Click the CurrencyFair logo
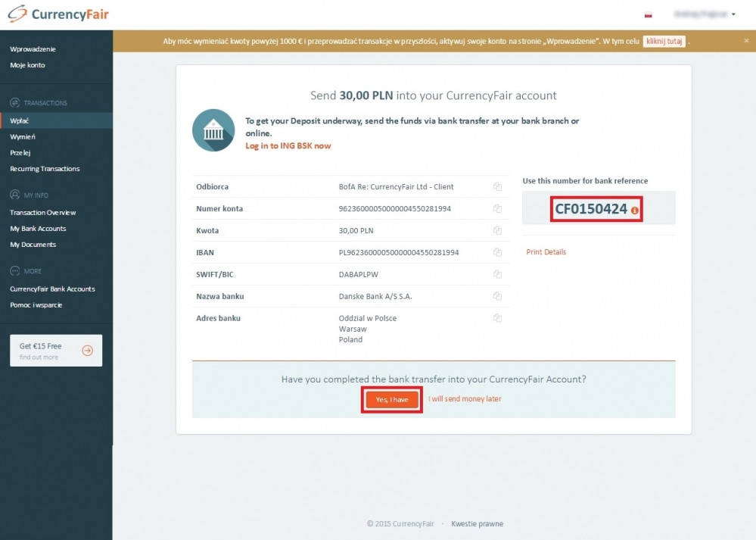Viewport: 756px width, 540px height. [x=58, y=14]
